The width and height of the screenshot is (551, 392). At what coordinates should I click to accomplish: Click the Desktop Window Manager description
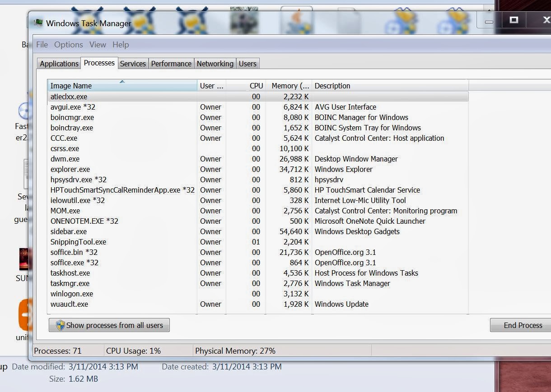(x=356, y=159)
